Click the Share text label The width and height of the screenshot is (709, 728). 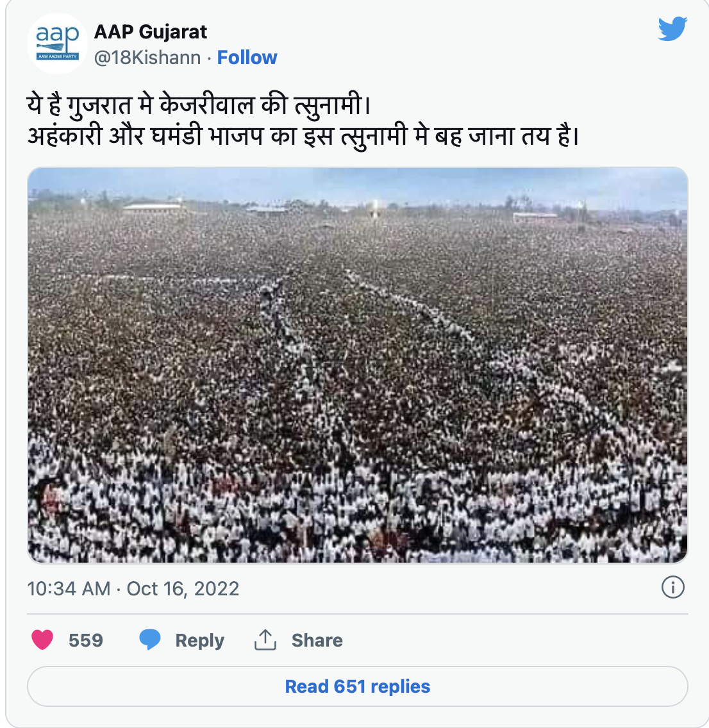(317, 640)
